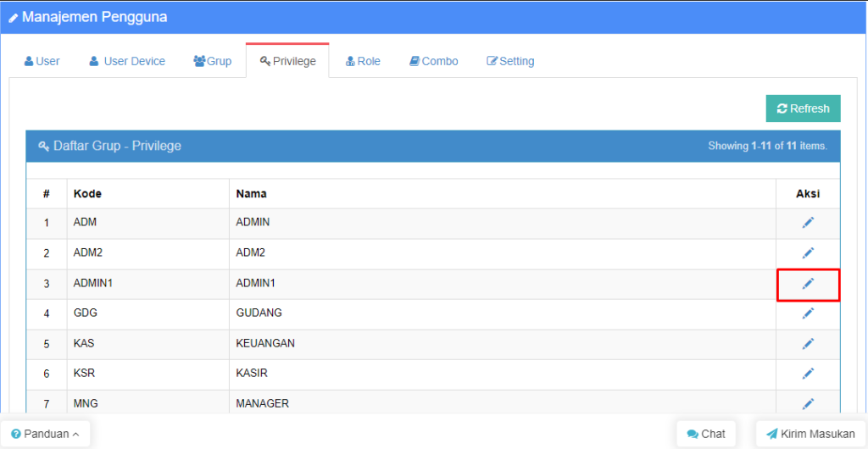Click the edit pencil icon for ADMIN row

click(808, 223)
